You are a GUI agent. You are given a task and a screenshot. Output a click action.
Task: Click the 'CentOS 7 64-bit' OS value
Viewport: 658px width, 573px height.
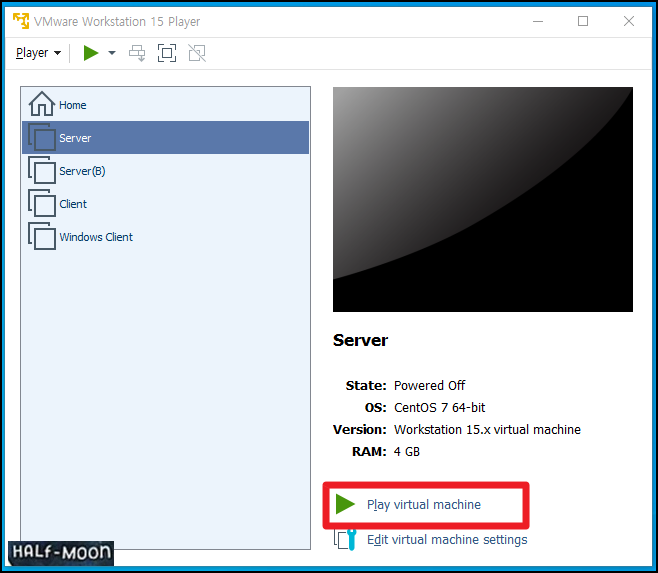439,408
